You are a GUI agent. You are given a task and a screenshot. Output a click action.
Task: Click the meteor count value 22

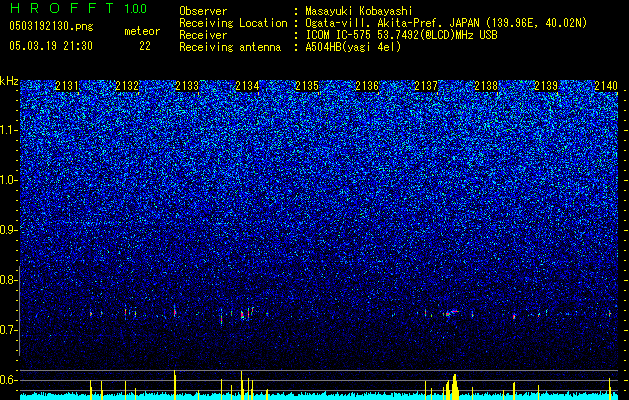[x=145, y=46]
